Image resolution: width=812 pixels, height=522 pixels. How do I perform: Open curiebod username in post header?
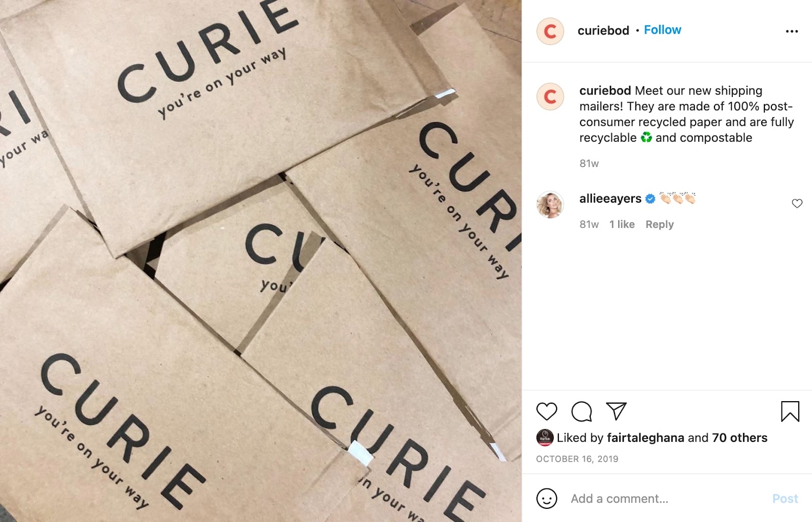[603, 30]
